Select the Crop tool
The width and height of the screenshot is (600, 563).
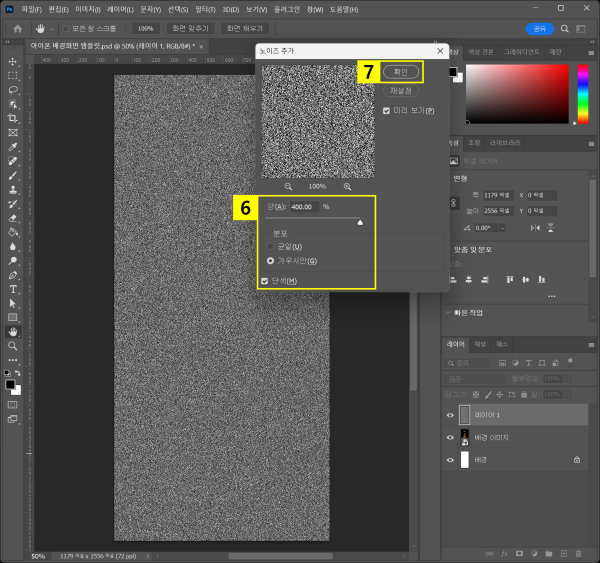coord(12,118)
